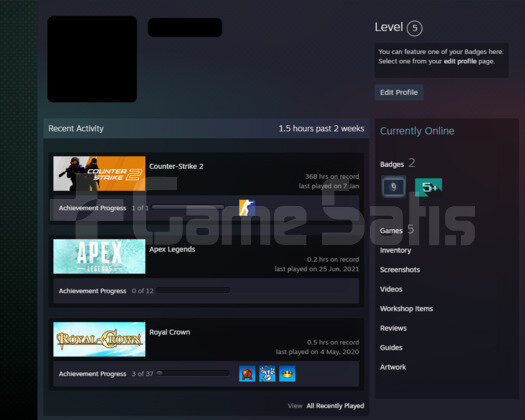Image resolution: width=525 pixels, height=420 pixels.
Task: Click Achievement Progress label for Apex Legends
Action: click(92, 291)
